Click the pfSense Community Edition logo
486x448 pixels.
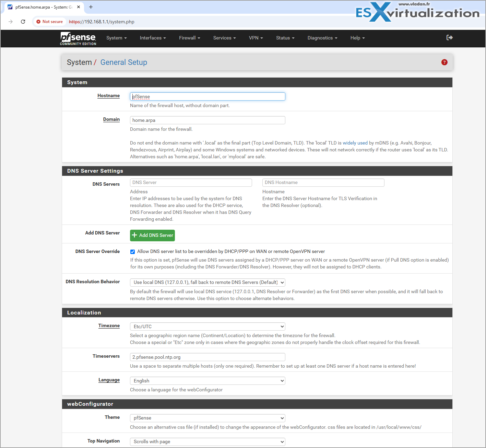(78, 38)
